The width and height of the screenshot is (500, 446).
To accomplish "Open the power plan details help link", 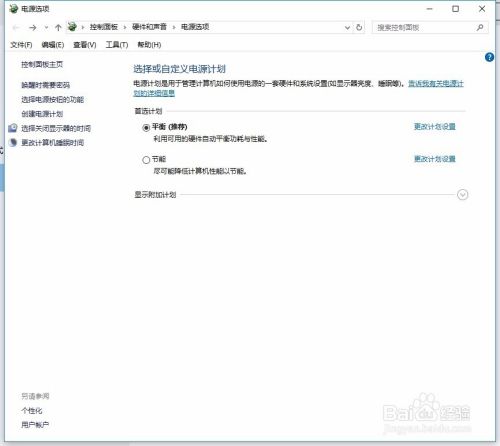I will coord(436,83).
